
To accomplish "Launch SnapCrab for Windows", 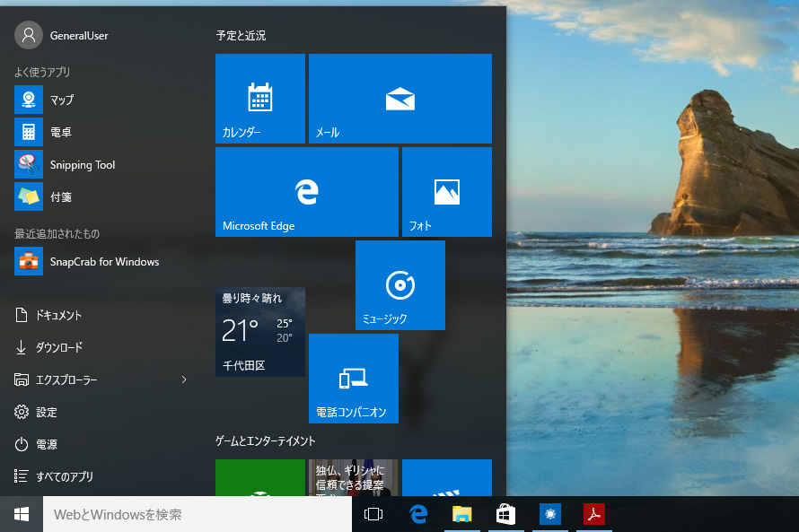I will click(102, 261).
